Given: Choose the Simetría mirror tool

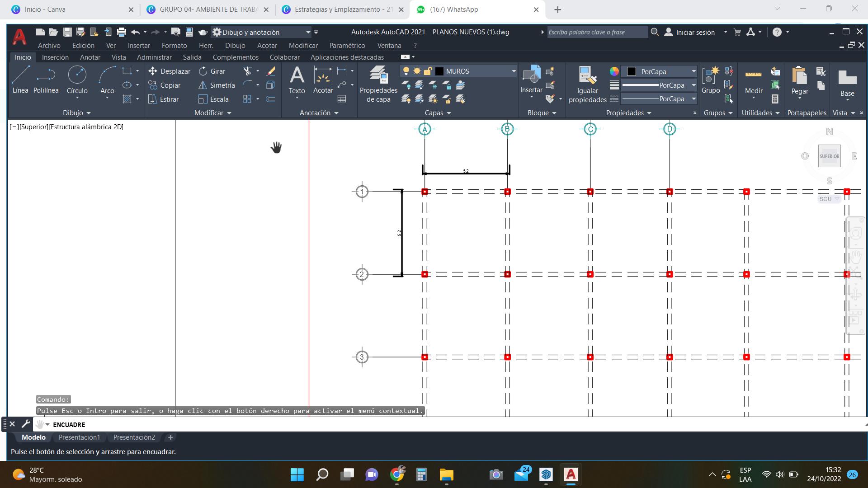Looking at the screenshot, I should coord(217,85).
